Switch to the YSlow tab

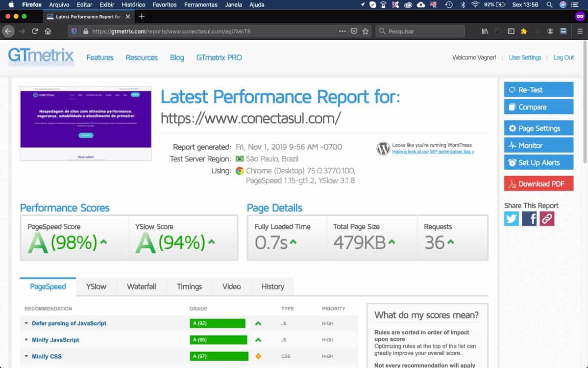96,287
